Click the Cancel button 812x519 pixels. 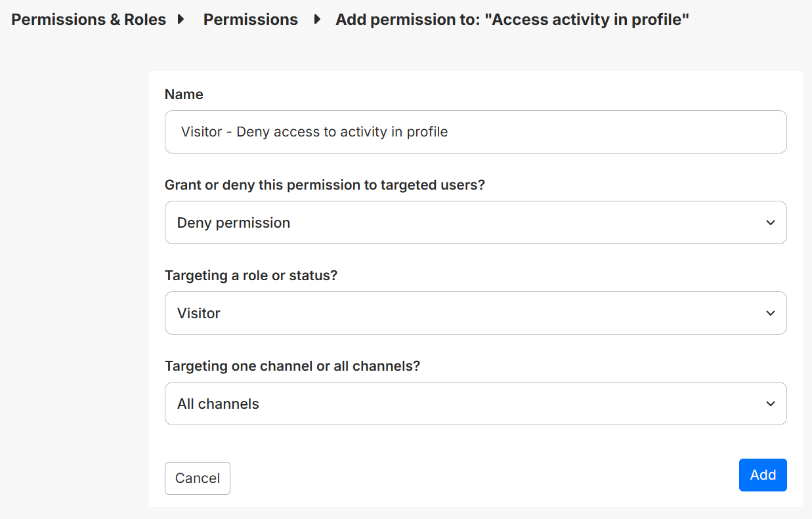pyautogui.click(x=197, y=478)
